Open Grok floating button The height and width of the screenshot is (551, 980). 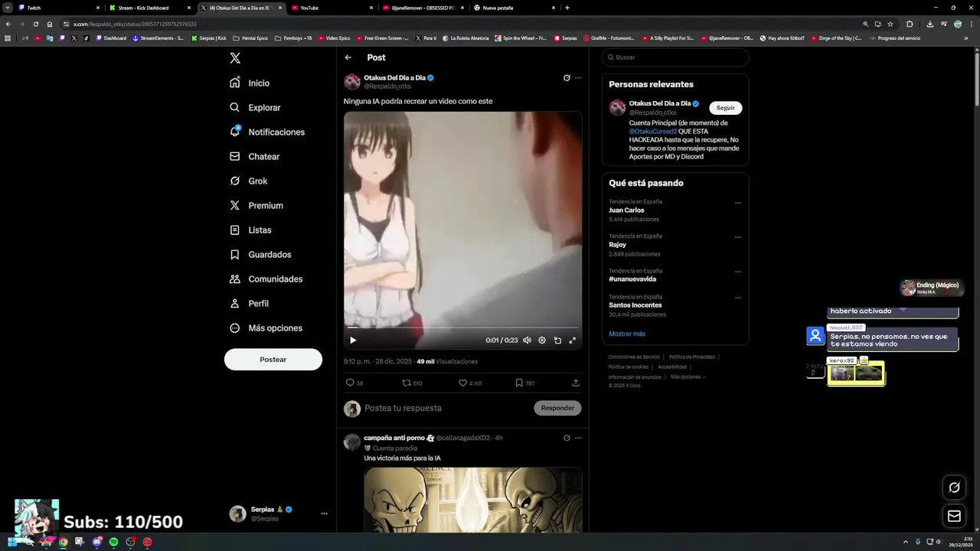click(954, 487)
